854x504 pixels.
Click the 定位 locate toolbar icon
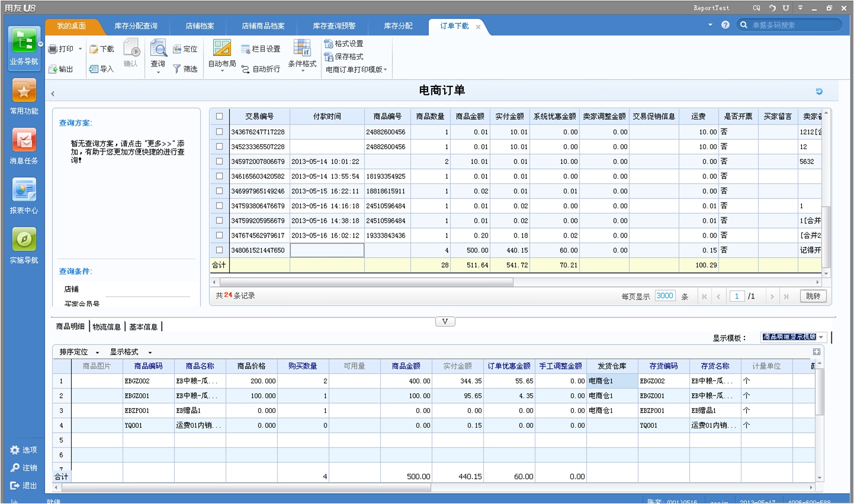(x=177, y=49)
